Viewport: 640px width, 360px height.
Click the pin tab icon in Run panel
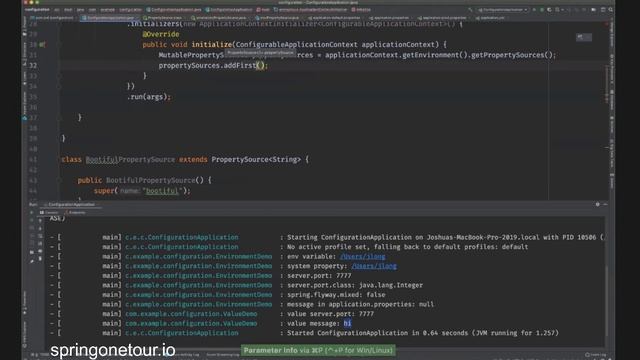32,261
